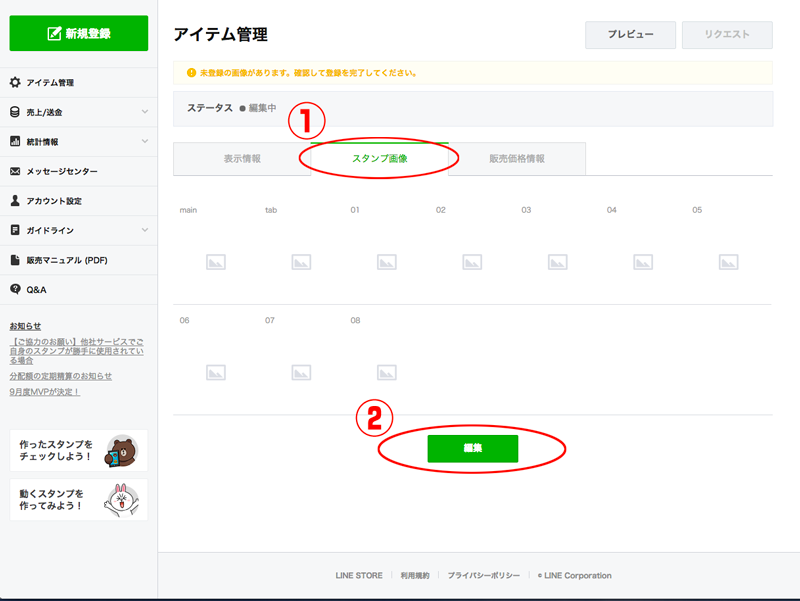The image size is (800, 601).
Task: Click the coin stack icon for 売上/送金
Action: (15, 112)
